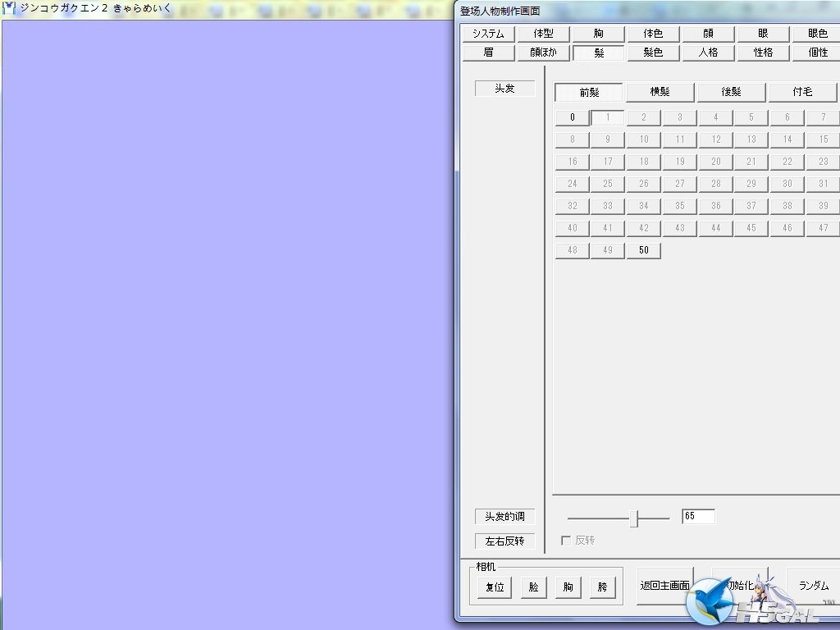Screen dimensions: 840x630
Task: Click the hair adjustment slider handle
Action: click(634, 518)
